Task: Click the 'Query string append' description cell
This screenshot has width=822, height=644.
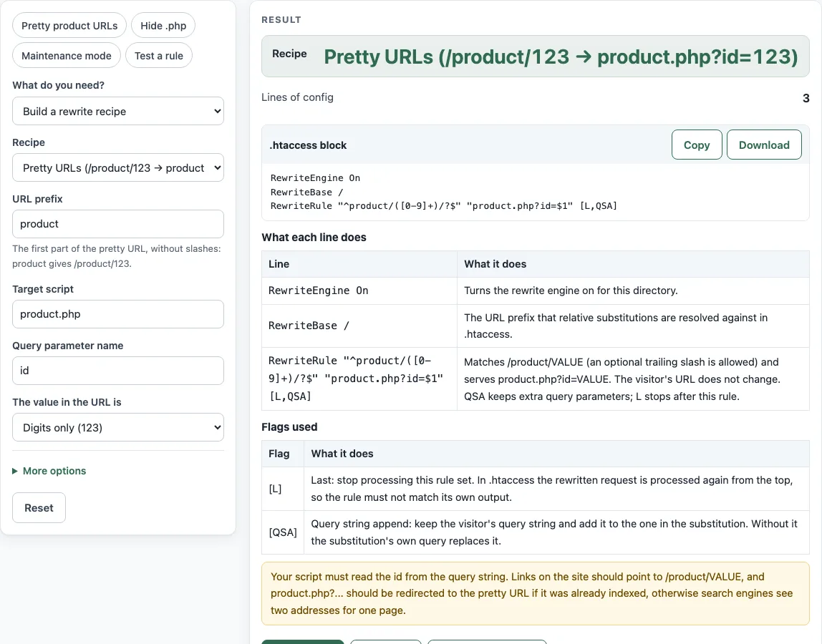Action: coord(557,532)
